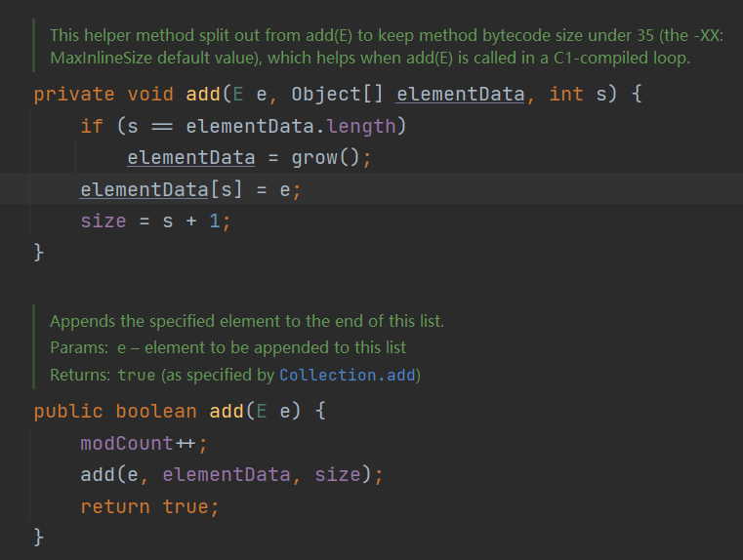Image resolution: width=743 pixels, height=560 pixels.
Task: Click the 'add(' call inside the public add method
Action: pyautogui.click(x=103, y=475)
